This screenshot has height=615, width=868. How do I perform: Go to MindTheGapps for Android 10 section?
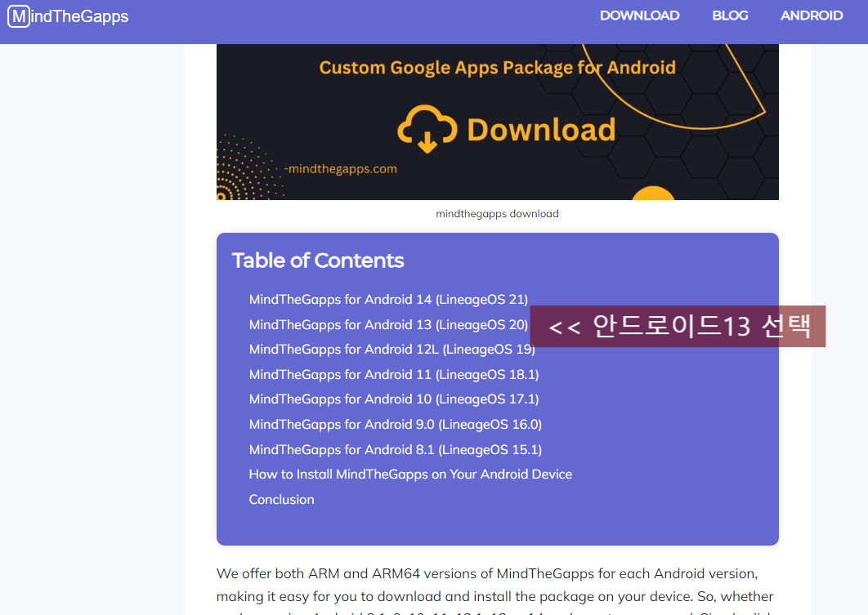(394, 399)
